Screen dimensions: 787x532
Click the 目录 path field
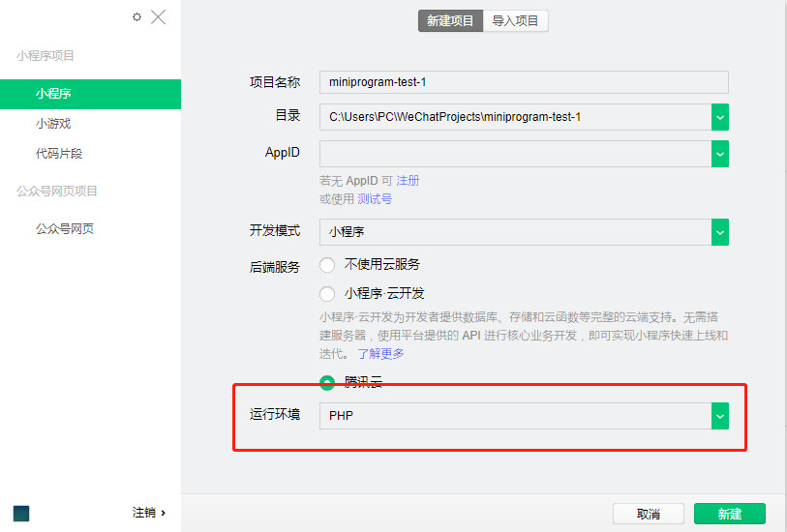coord(515,117)
